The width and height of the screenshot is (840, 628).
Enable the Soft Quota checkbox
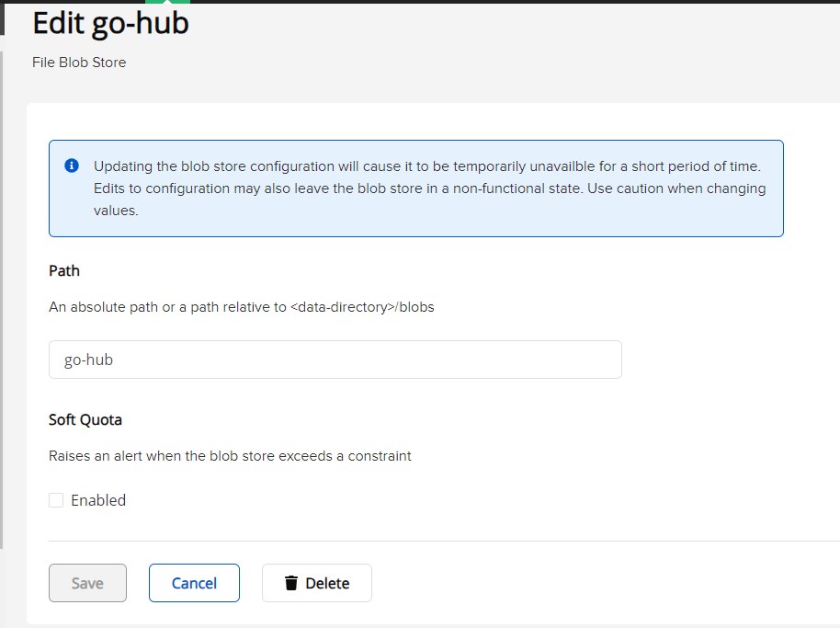[56, 500]
